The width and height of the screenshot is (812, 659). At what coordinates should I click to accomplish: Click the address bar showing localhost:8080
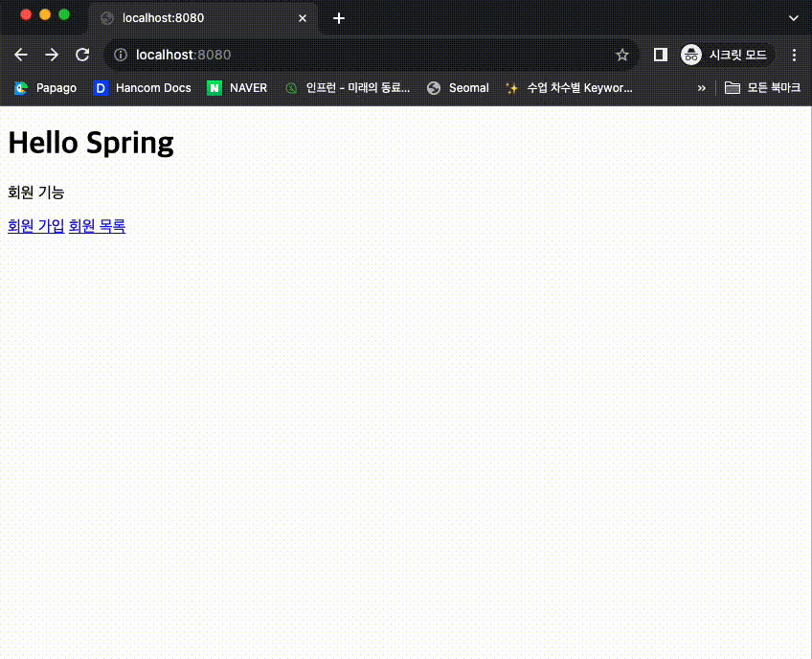(364, 55)
